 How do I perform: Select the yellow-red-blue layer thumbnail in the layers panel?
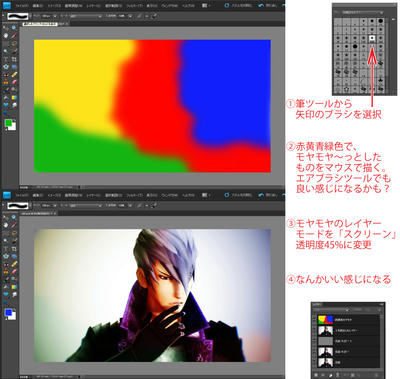pos(325,320)
